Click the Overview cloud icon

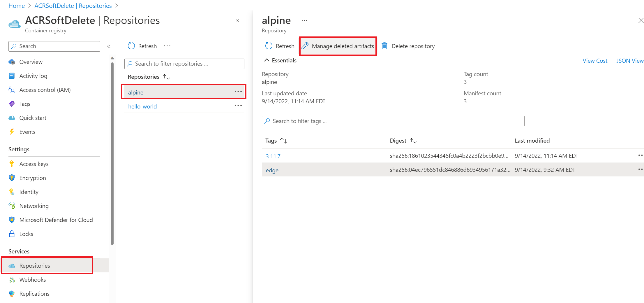[x=12, y=62]
